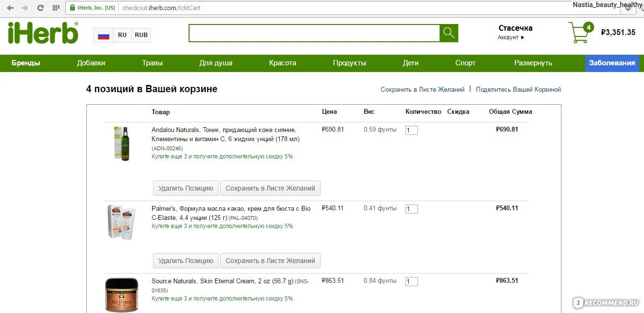Open the Продукты menu

pos(349,63)
